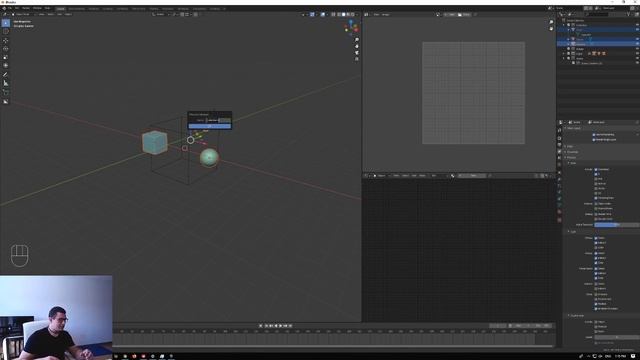Click the blue OK button in popup
The image size is (640, 360).
[210, 126]
